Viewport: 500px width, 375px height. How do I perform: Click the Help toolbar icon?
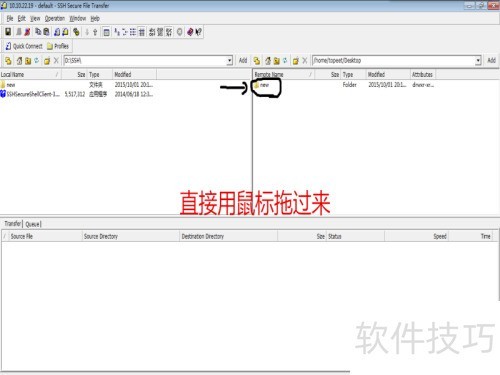coord(199,32)
